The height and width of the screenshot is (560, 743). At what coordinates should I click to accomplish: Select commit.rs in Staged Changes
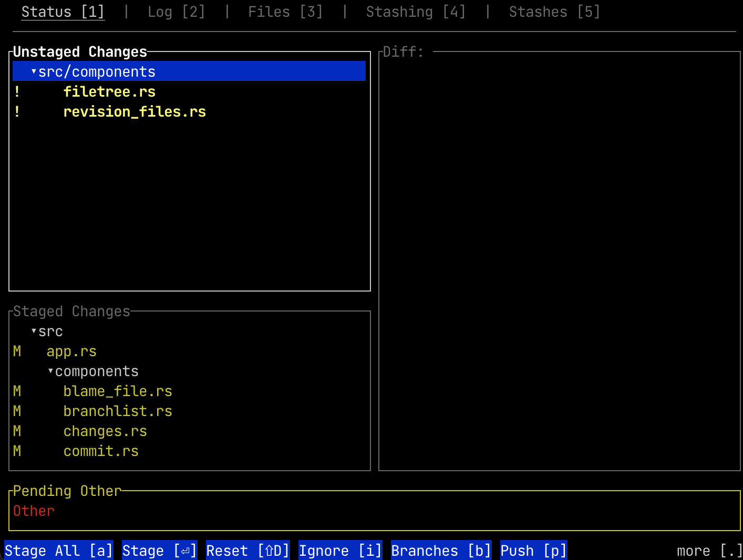pos(100,451)
